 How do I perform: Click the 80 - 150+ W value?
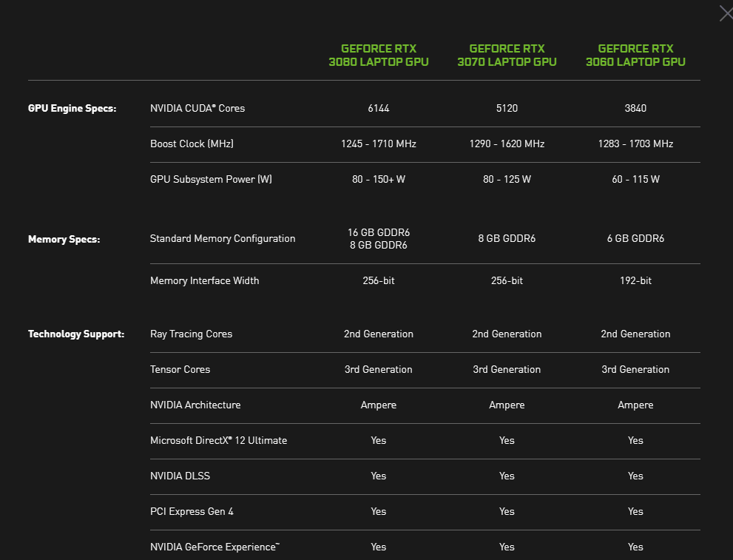point(379,179)
